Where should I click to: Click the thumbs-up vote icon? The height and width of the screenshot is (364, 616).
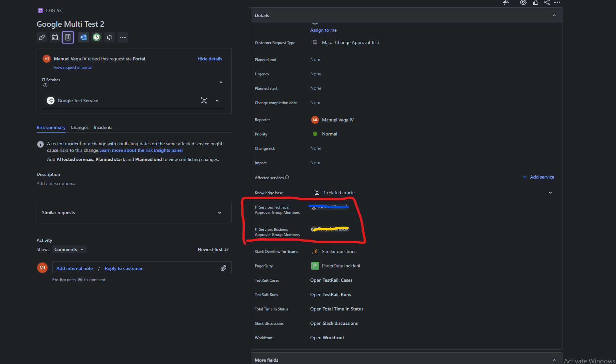tap(536, 3)
